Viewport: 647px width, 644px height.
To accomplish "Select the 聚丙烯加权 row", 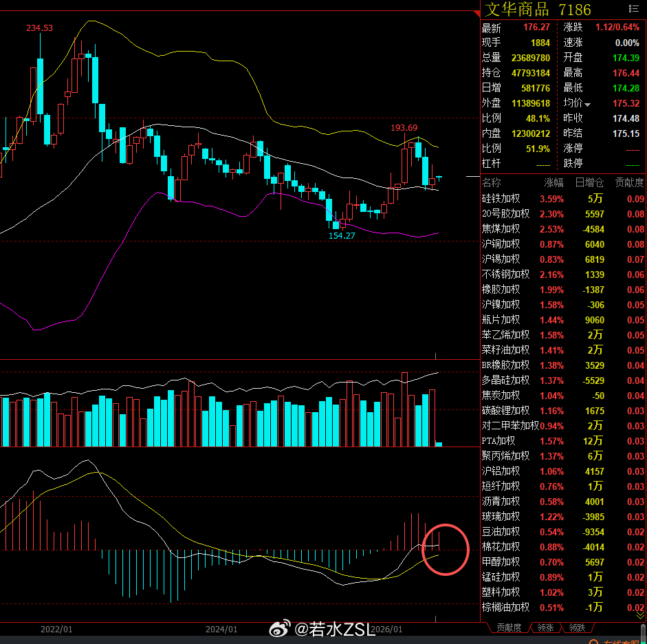I will (x=563, y=456).
